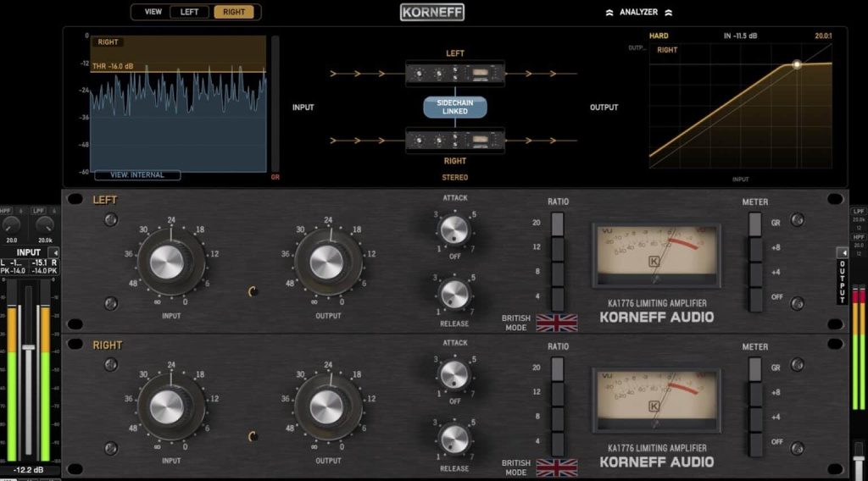
Task: Open the small arrow beside input LPF
Action: click(x=53, y=211)
